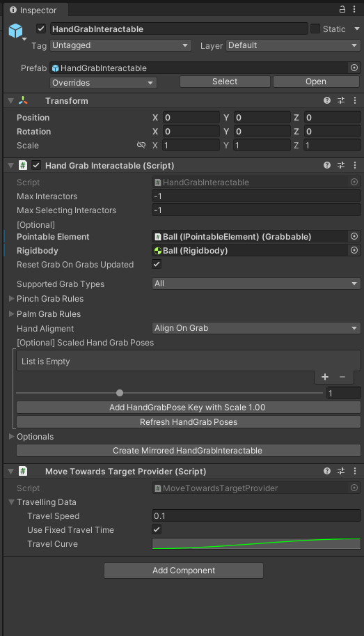This screenshot has width=364, height=636.
Task: Click the Rotation Y value field
Action: [x=262, y=132]
